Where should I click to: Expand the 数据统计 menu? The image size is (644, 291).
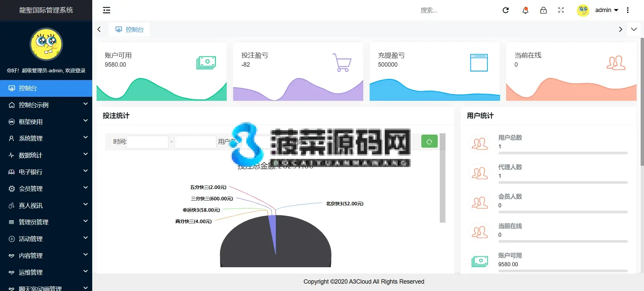tap(46, 155)
